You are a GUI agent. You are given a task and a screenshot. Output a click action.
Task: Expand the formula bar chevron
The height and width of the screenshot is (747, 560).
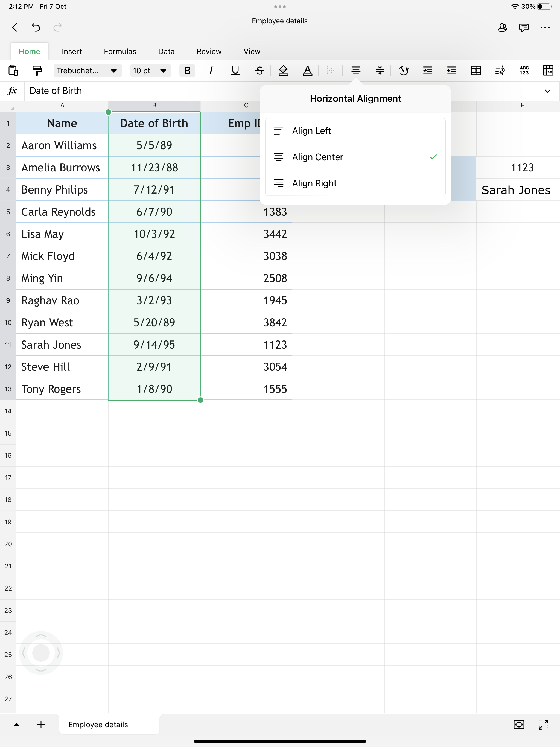tap(547, 91)
